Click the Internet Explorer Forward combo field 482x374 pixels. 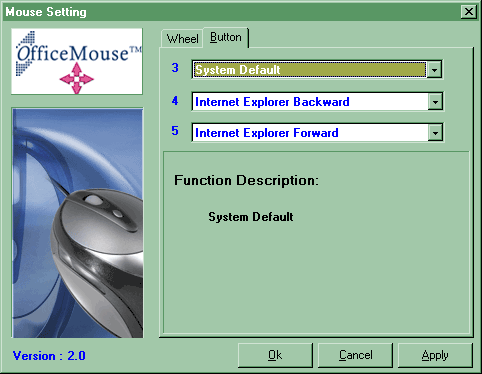310,133
